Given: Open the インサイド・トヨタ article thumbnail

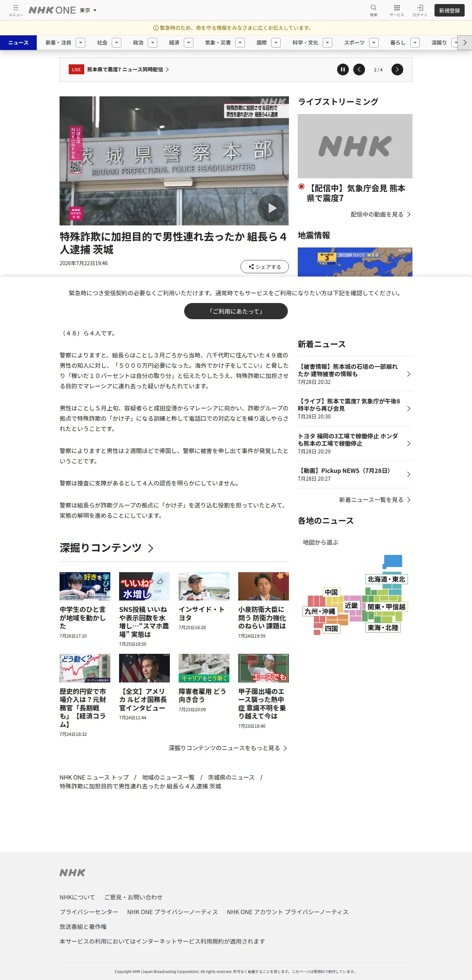Looking at the screenshot, I should [x=204, y=586].
